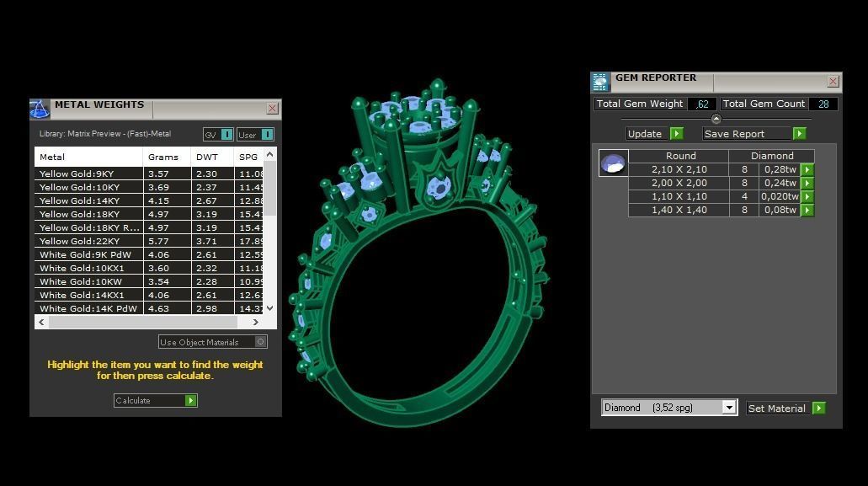Click green arrow on the 2,00 X 2,00 row

[807, 183]
